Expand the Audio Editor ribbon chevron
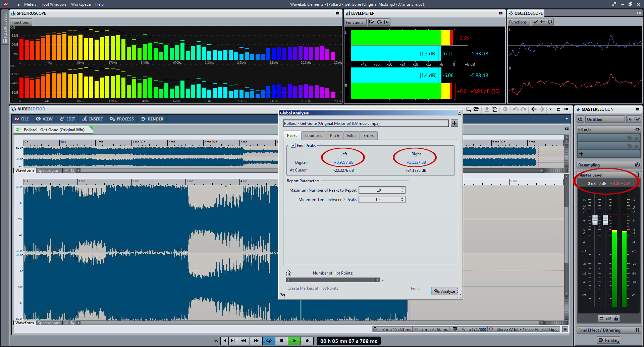This screenshot has height=347, width=644. [x=567, y=118]
